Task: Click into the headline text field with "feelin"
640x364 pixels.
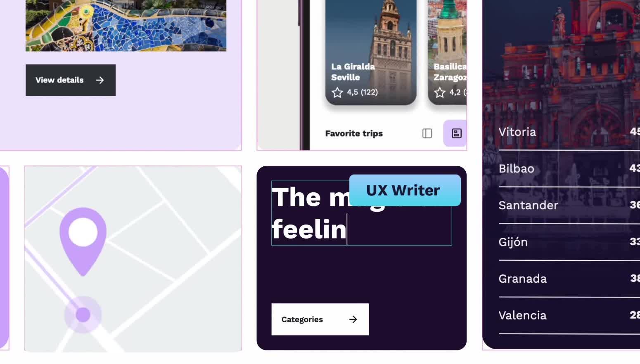Action: 361,213
